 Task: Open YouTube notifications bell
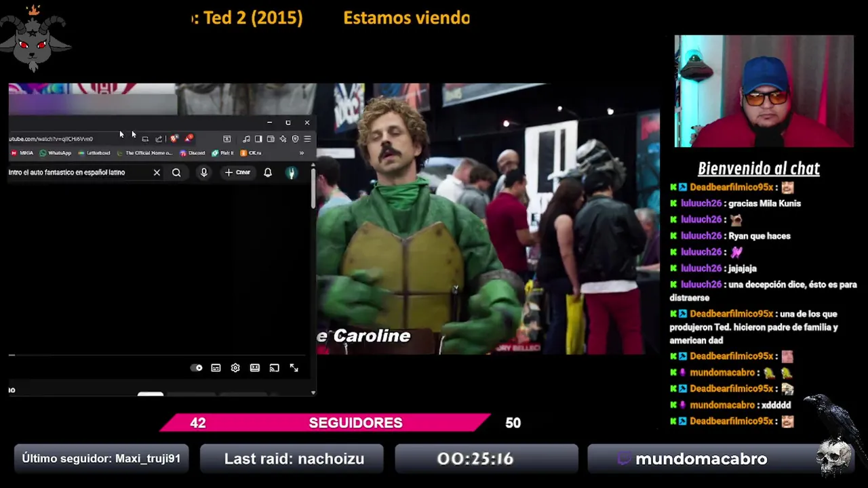[x=268, y=172]
